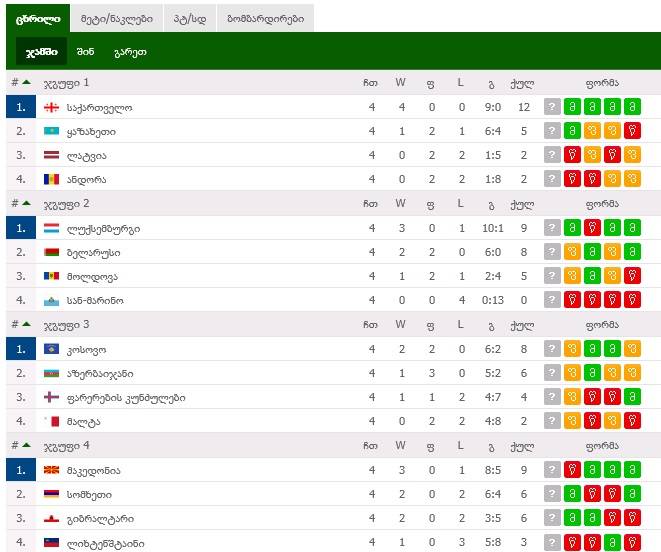Viewport: 661px width, 552px height.
Task: Click the red form box in ყაზახეთი row
Action: click(631, 131)
